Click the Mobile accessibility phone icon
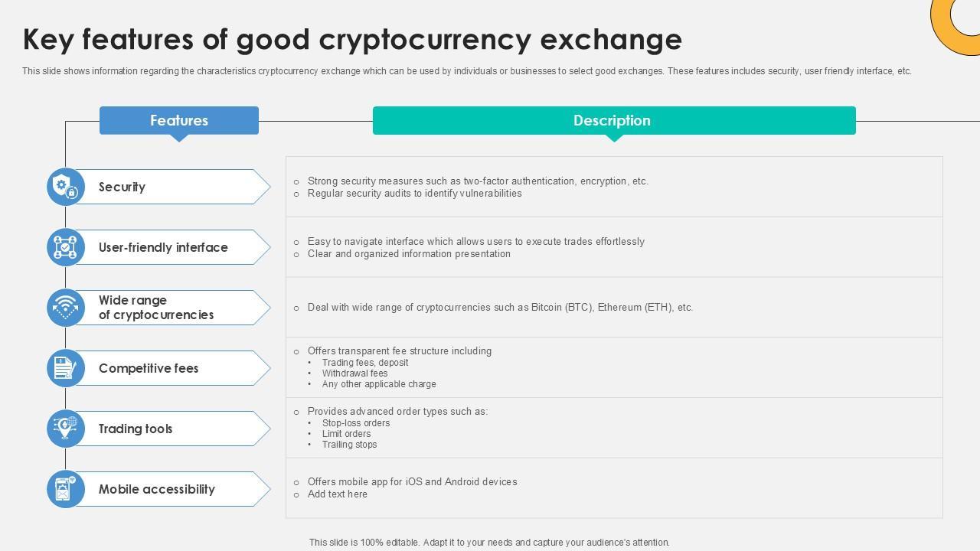 pyautogui.click(x=65, y=489)
